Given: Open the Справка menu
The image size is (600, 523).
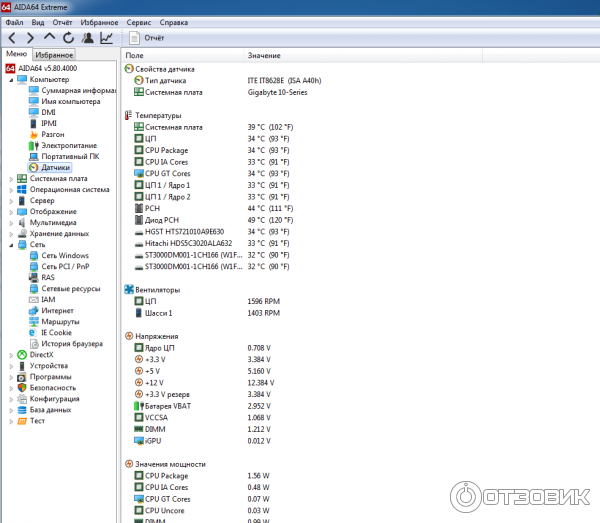Looking at the screenshot, I should pyautogui.click(x=174, y=23).
